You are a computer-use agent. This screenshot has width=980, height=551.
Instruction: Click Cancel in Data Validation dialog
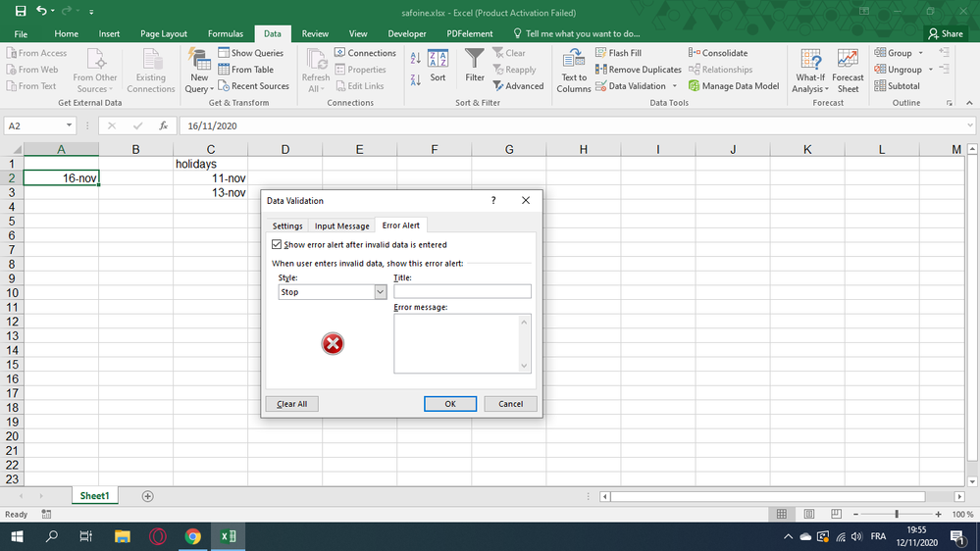(511, 404)
